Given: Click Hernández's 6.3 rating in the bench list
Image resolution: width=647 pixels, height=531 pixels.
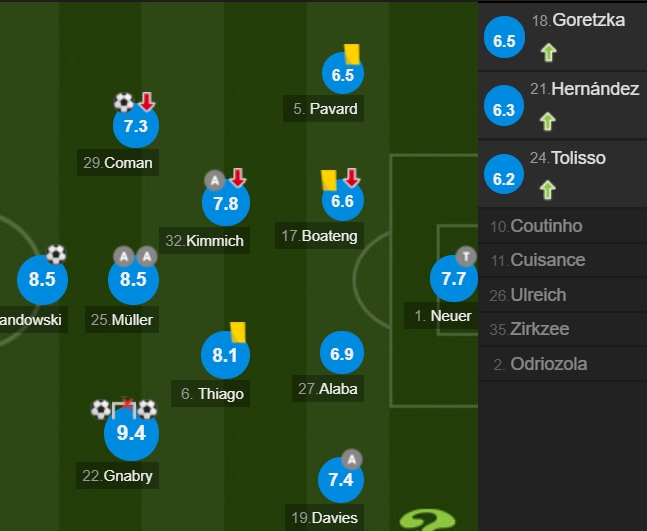Looking at the screenshot, I should pos(504,106).
